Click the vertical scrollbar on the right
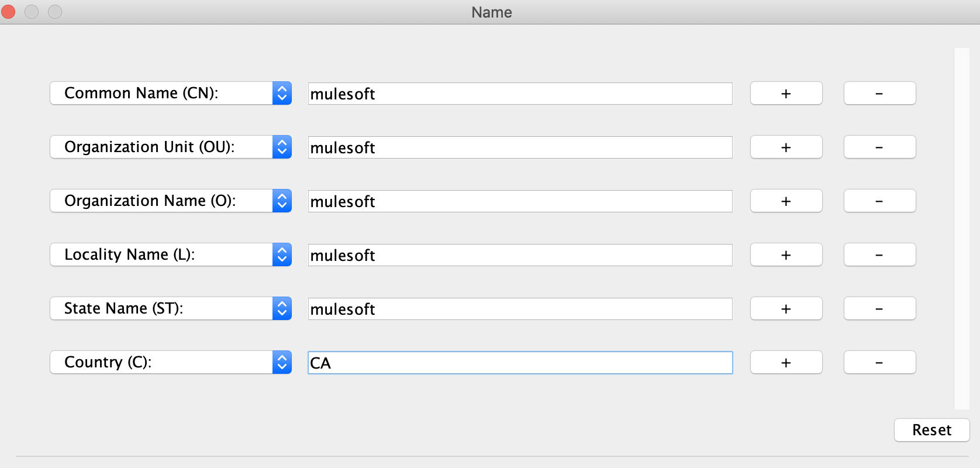 pyautogui.click(x=961, y=228)
